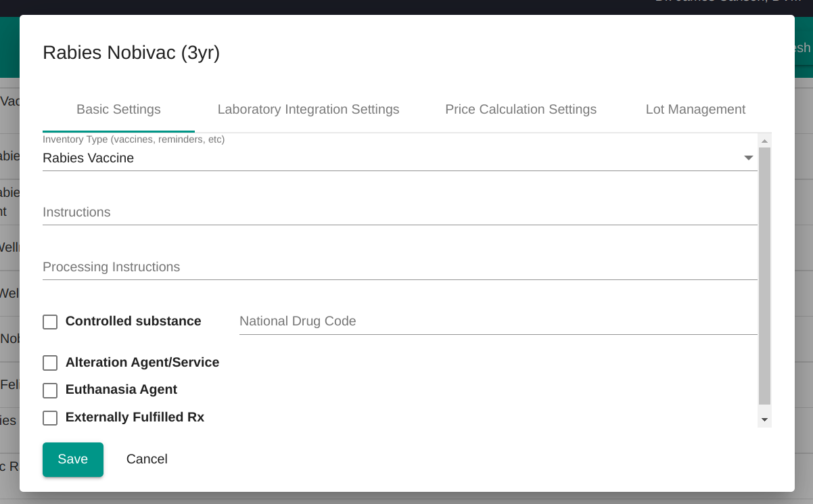The height and width of the screenshot is (504, 813).
Task: Click into the National Drug Code field
Action: point(498,321)
